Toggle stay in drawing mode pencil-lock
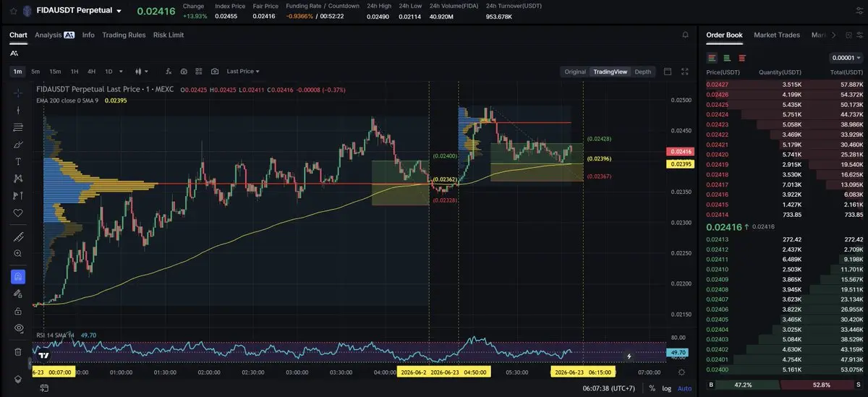This screenshot has width=868, height=397. (x=18, y=294)
